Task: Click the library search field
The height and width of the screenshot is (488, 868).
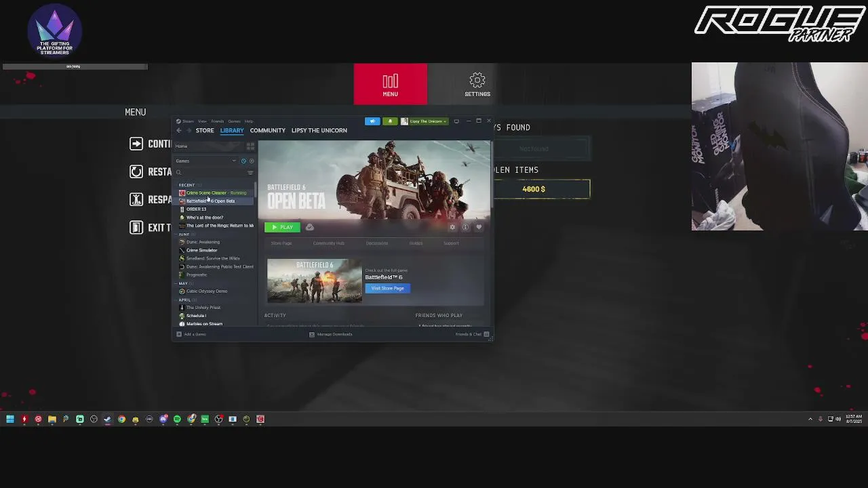Action: (210, 173)
